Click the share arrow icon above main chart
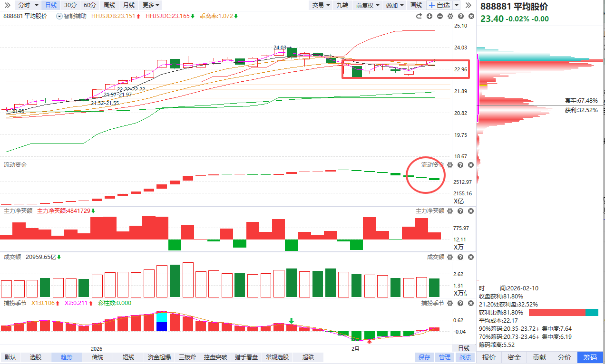This screenshot has width=605, height=364. click(x=419, y=16)
